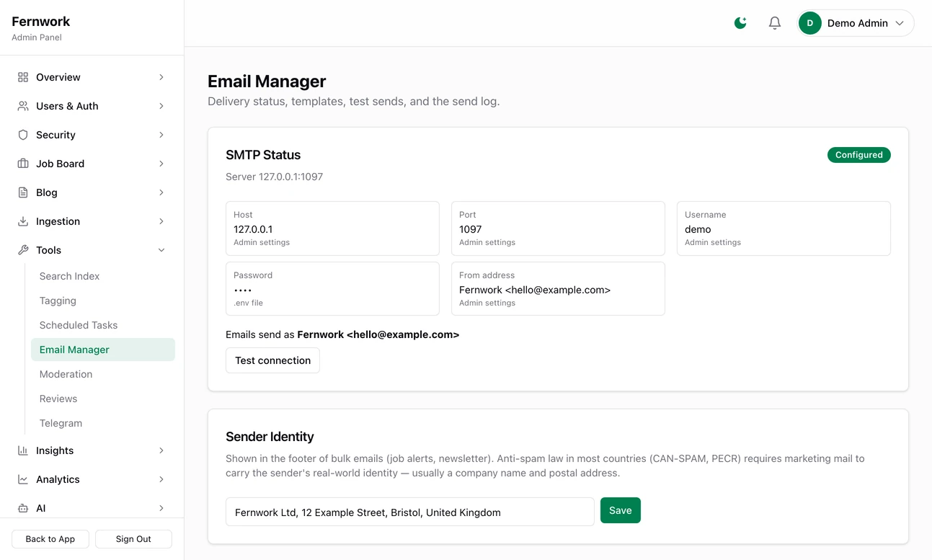
Task: Open Telegram settings in the sidebar
Action: pos(103,423)
